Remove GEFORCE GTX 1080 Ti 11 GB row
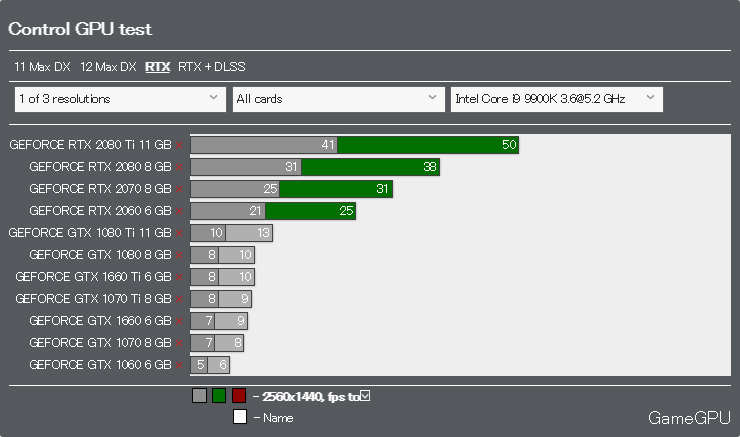740x437 pixels. (179, 233)
